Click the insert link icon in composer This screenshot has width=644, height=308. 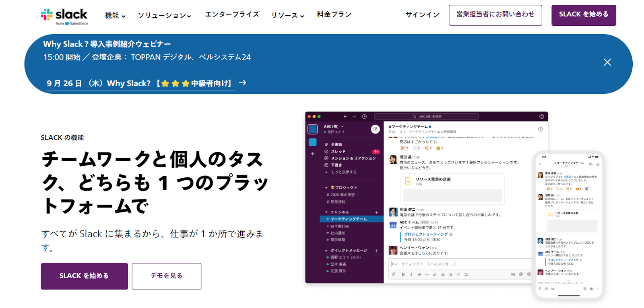(x=435, y=274)
